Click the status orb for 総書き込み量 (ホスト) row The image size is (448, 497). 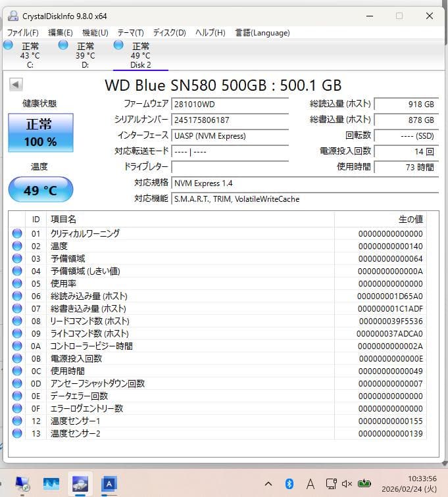(17, 308)
